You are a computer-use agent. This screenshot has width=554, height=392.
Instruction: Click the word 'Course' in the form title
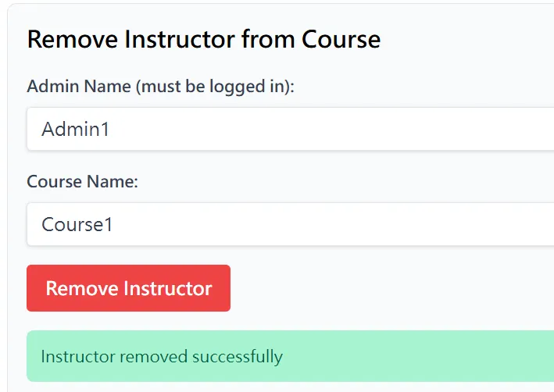click(341, 39)
